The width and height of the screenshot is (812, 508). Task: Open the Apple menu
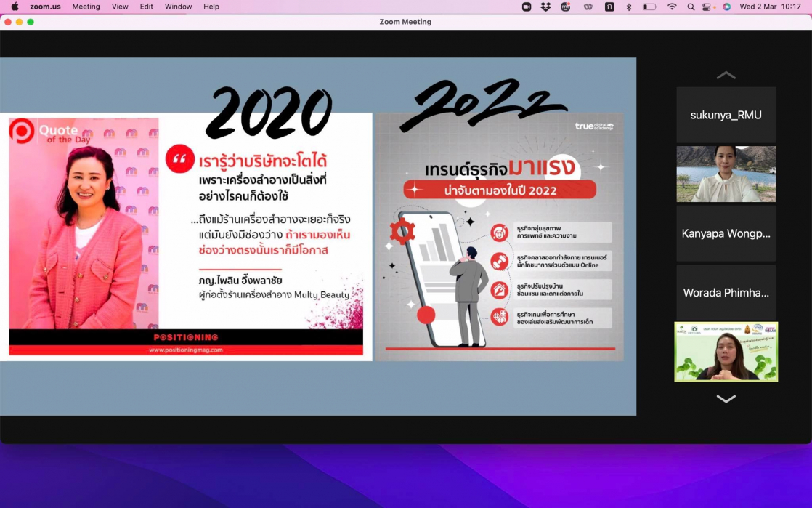pyautogui.click(x=15, y=7)
